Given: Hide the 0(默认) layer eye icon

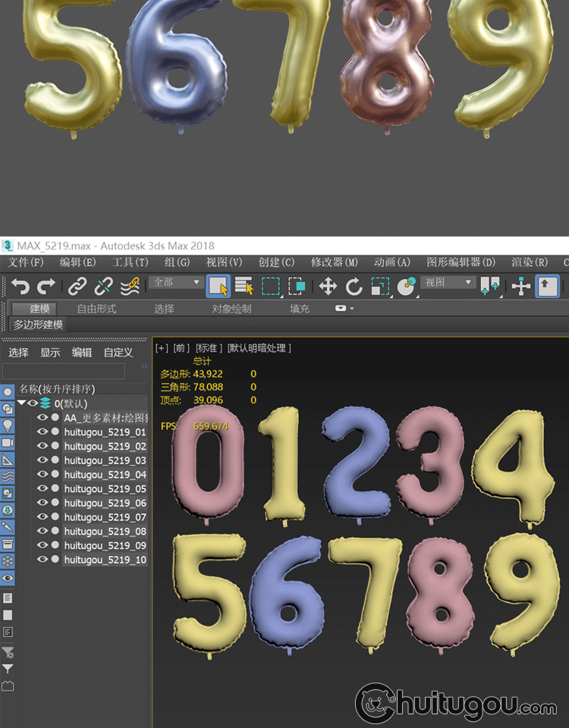Looking at the screenshot, I should click(33, 403).
